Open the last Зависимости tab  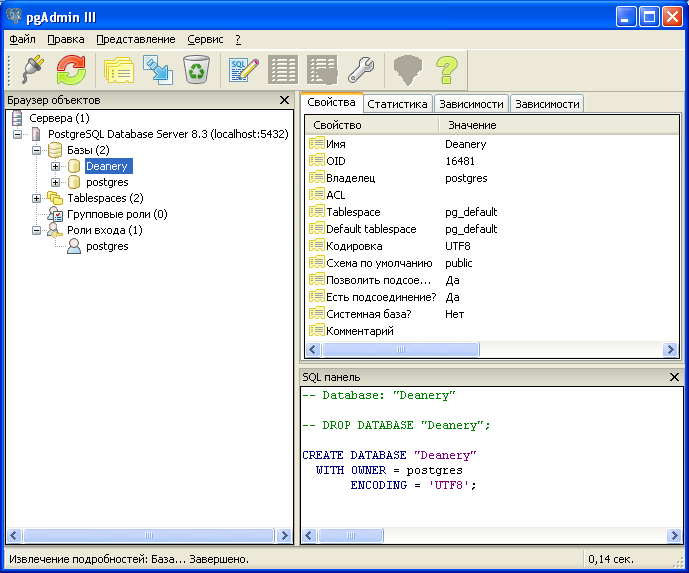click(547, 104)
